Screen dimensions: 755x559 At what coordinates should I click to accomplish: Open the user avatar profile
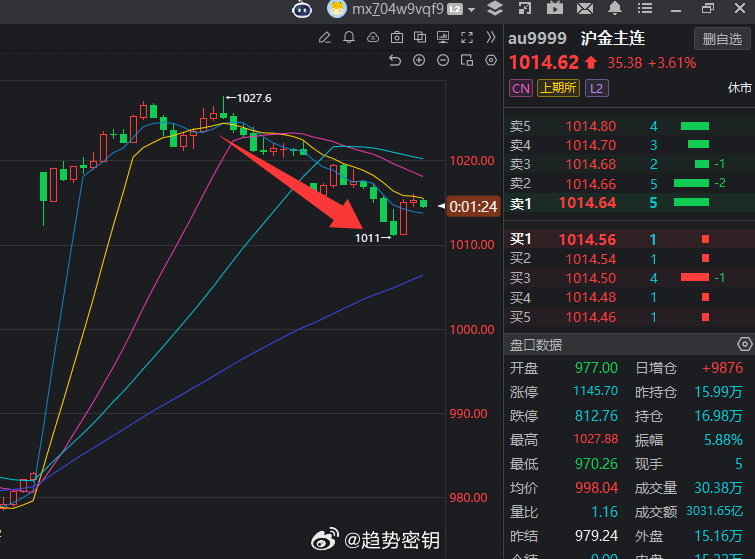coord(337,9)
